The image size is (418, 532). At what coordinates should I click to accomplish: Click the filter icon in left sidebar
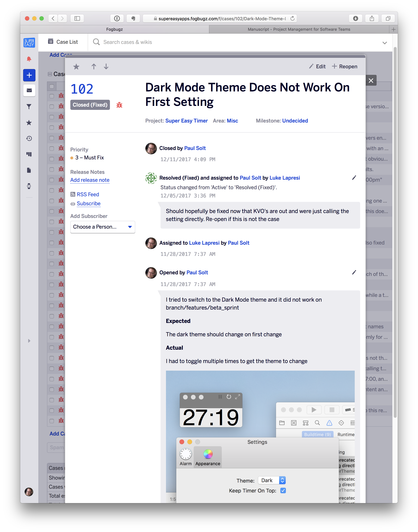(x=29, y=107)
